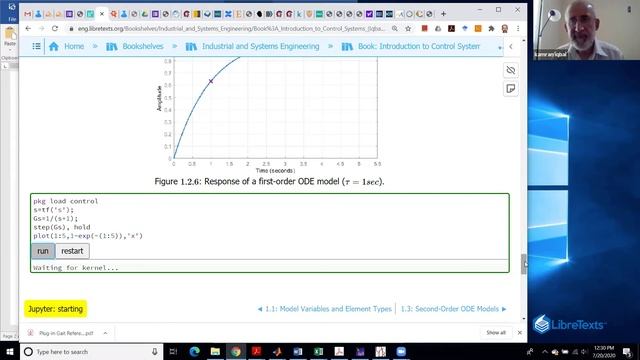Expand the download item options chevron
Screen dimensions: 640x360
(105, 333)
